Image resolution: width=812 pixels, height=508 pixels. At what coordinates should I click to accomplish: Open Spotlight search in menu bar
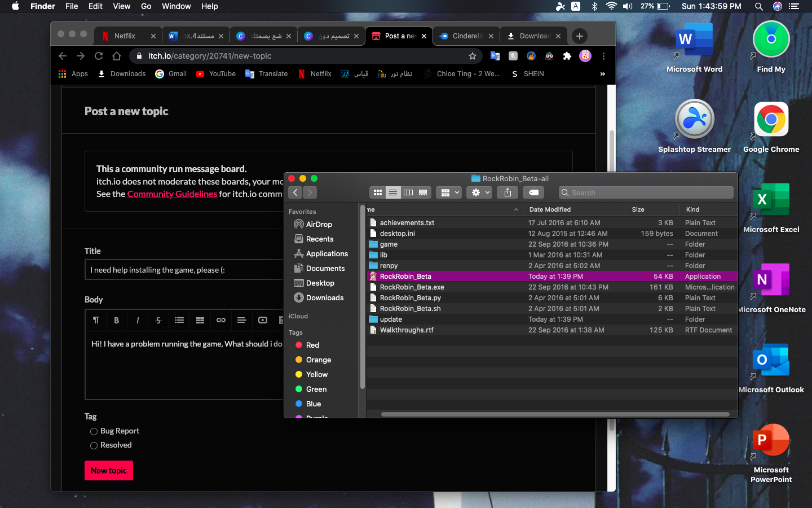(x=759, y=6)
